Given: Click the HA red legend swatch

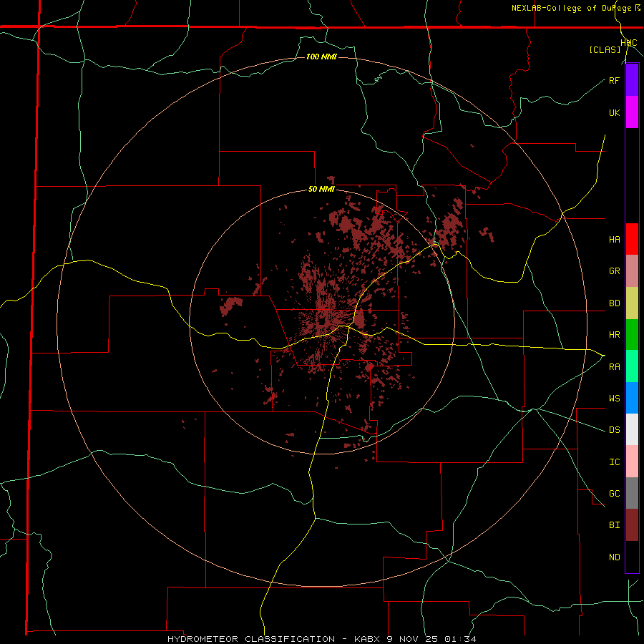Looking at the screenshot, I should point(632,239).
